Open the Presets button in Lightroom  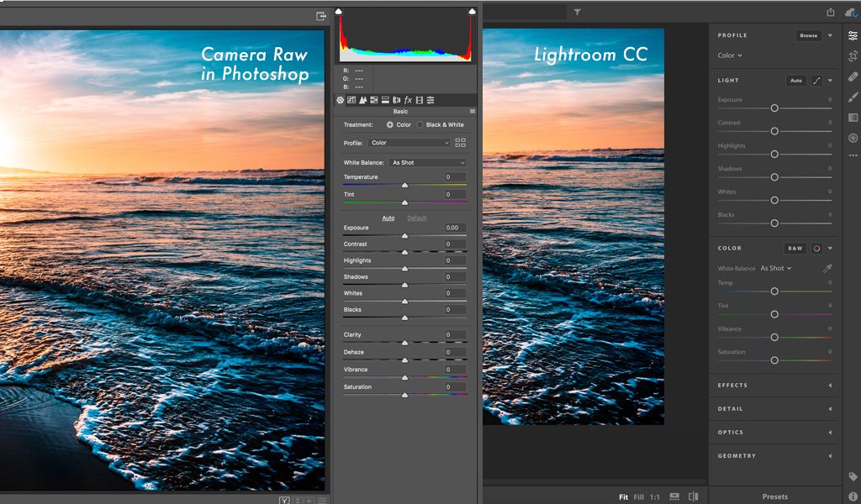pos(774,496)
